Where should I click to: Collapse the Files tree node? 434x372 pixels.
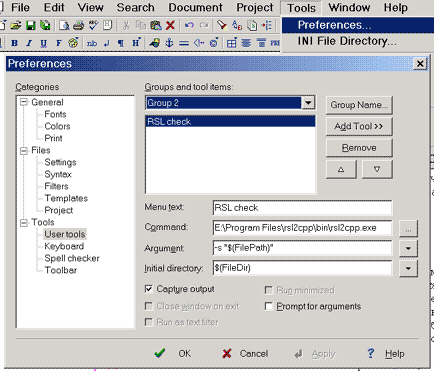point(24,151)
